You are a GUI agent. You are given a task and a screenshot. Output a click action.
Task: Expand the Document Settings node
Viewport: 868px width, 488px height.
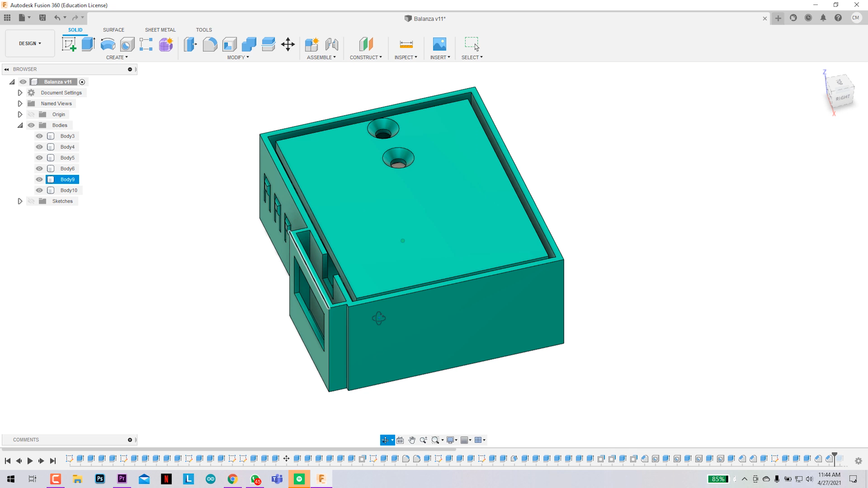coord(20,93)
